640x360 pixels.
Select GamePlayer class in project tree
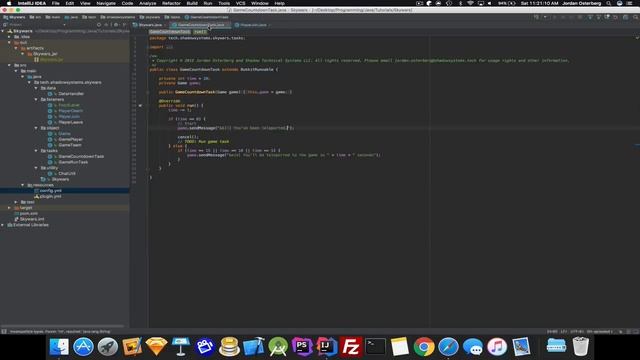coord(71,140)
